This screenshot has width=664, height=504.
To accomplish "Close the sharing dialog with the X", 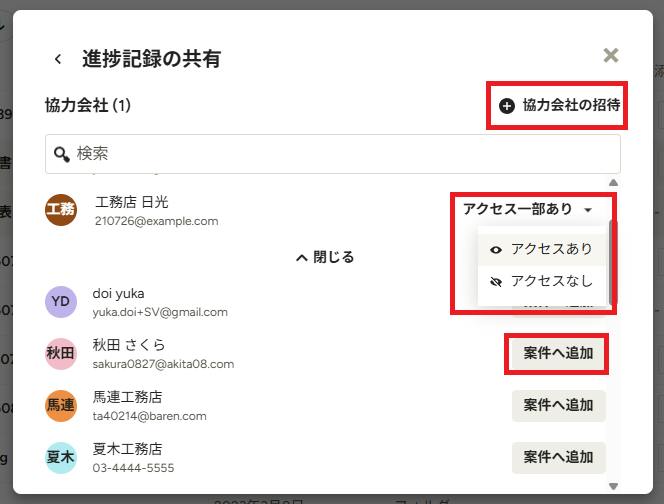I will 611,55.
